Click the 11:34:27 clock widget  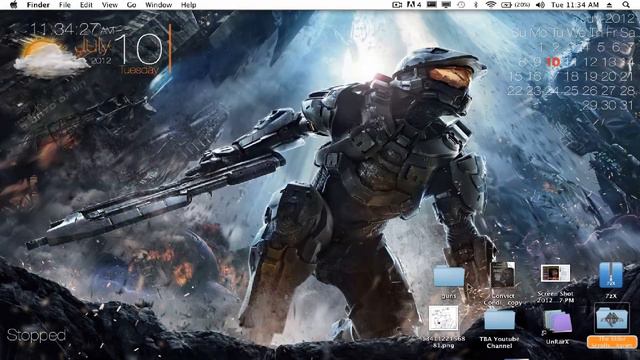73,29
